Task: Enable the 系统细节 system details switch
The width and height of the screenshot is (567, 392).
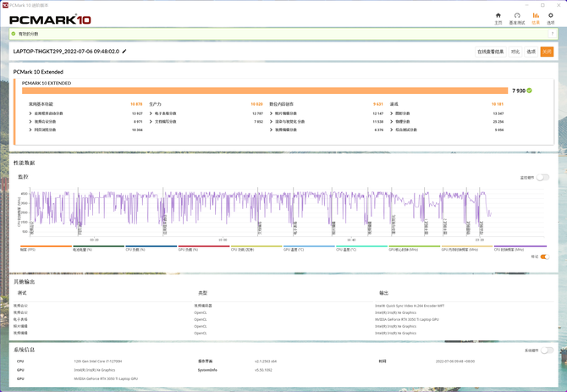Action: [x=547, y=350]
